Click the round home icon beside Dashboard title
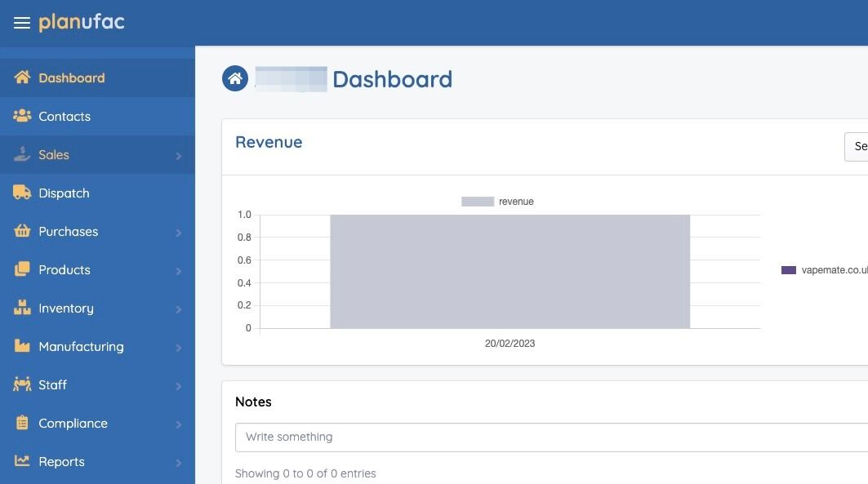 (234, 78)
